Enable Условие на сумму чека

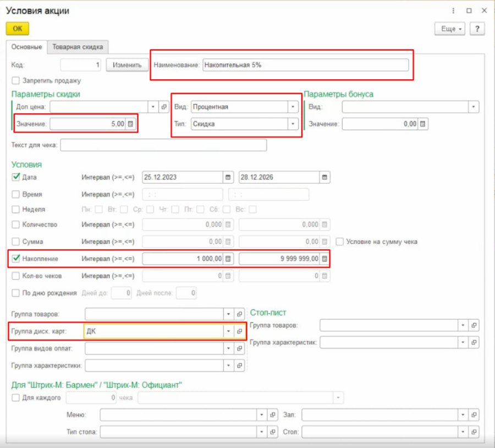pos(340,242)
